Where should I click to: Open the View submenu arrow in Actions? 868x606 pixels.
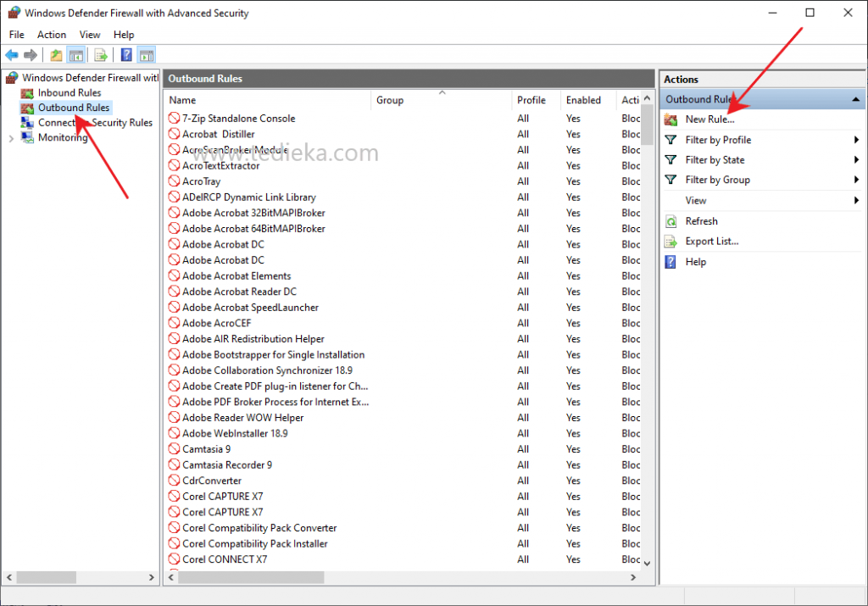(856, 200)
